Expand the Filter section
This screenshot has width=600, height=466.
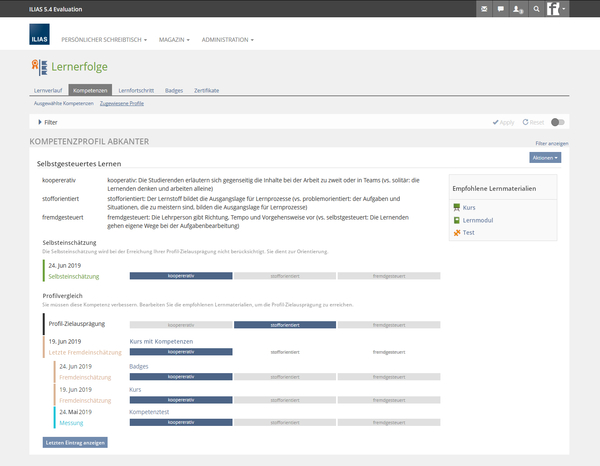point(46,122)
